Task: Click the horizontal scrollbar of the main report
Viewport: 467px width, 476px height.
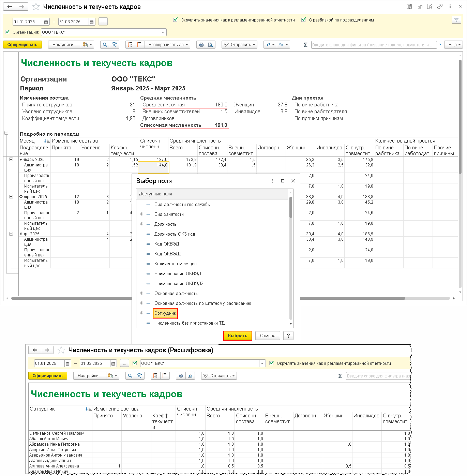Action: pos(208,298)
